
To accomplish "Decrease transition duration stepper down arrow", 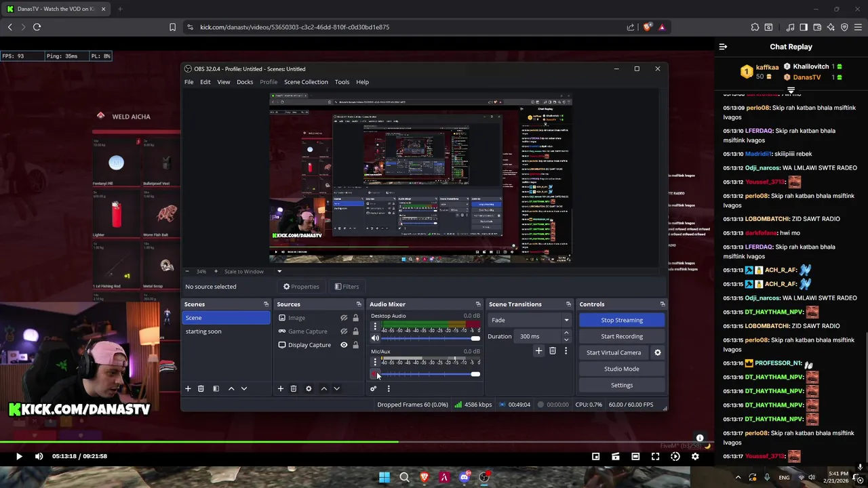I will (566, 340).
